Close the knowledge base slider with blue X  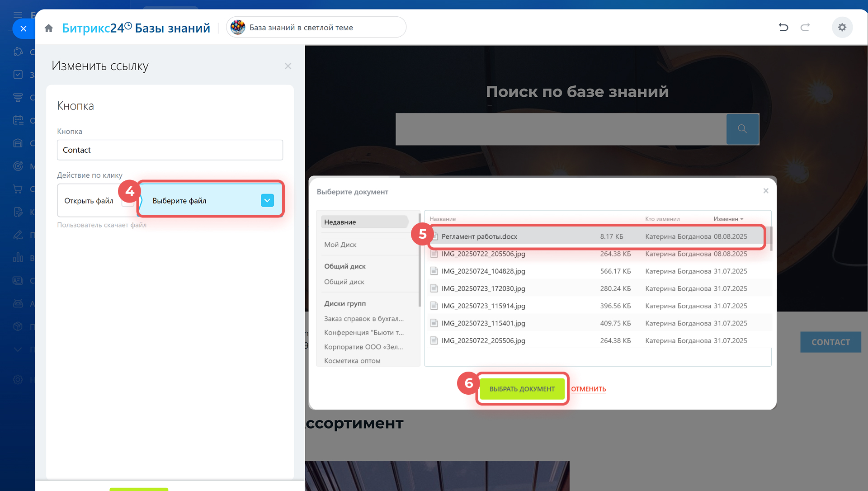[x=24, y=28]
